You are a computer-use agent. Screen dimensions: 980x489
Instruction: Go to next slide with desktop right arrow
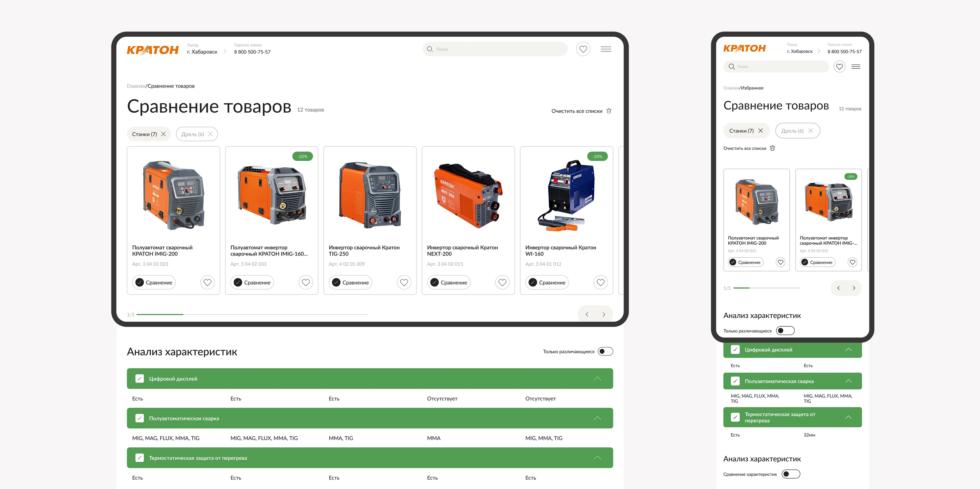coord(603,315)
